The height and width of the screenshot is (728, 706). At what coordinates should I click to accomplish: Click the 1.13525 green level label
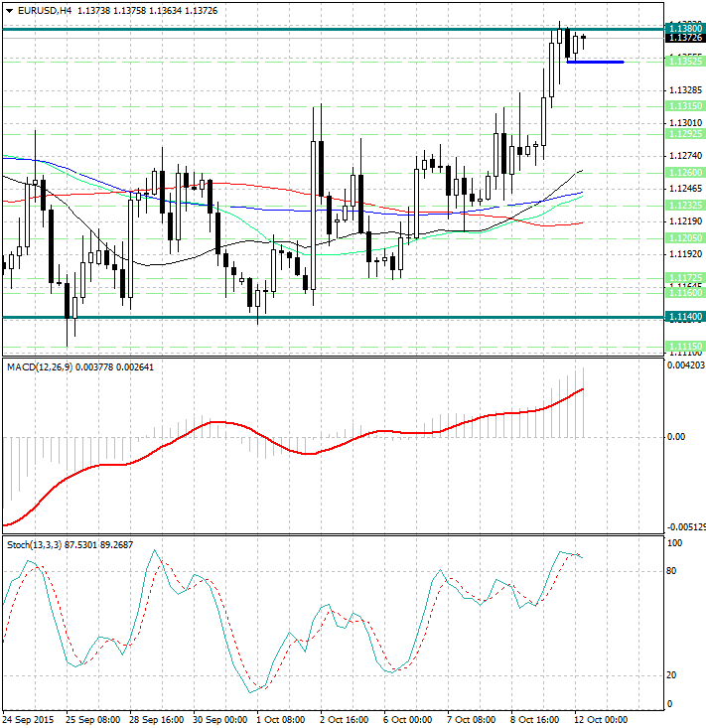click(x=685, y=62)
